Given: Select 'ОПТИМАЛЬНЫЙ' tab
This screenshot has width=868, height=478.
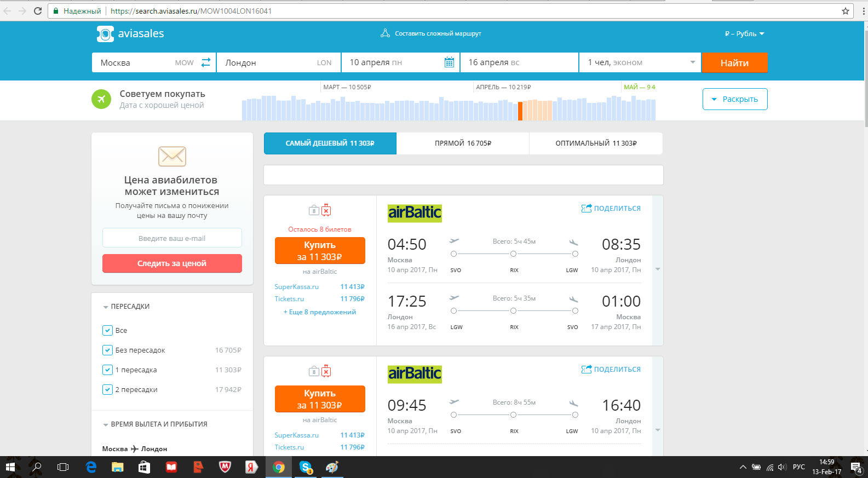Looking at the screenshot, I should (x=596, y=143).
